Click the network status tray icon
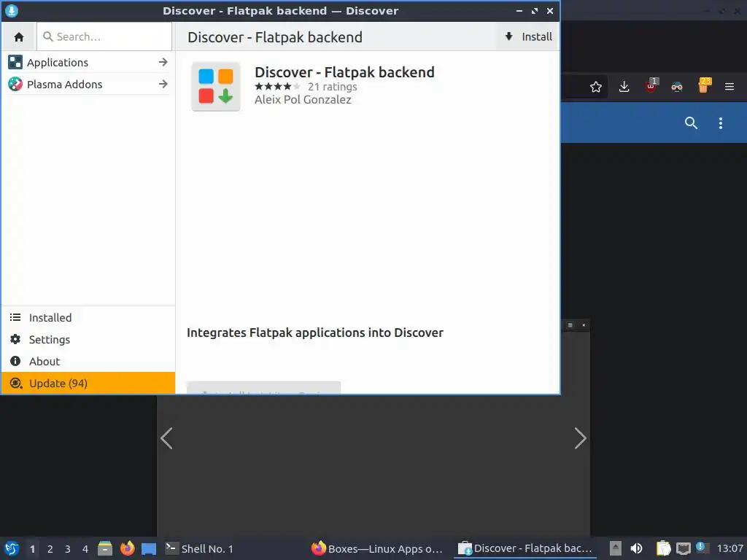This screenshot has height=560, width=747. 684,548
